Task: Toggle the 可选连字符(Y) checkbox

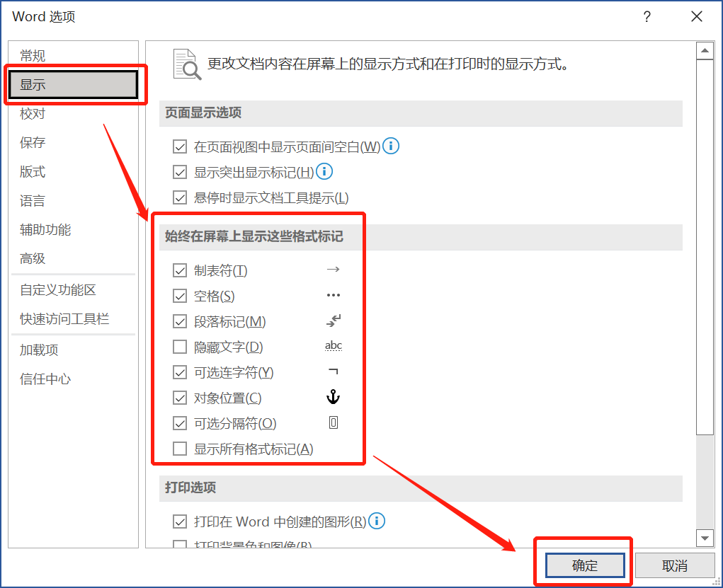Action: 180,372
